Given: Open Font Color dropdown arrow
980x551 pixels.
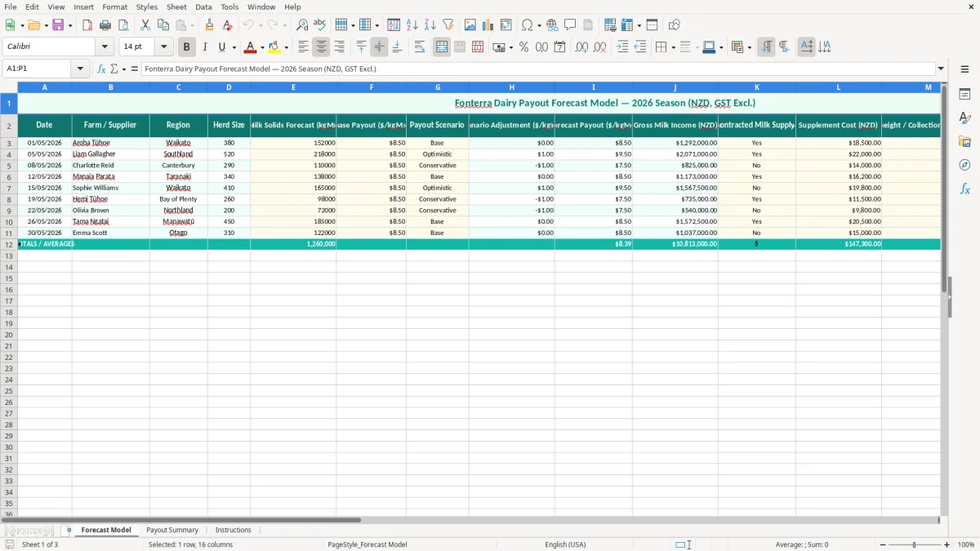Looking at the screenshot, I should tap(262, 47).
